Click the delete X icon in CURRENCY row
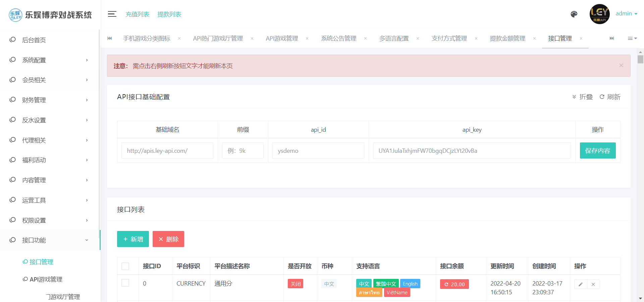 point(593,284)
